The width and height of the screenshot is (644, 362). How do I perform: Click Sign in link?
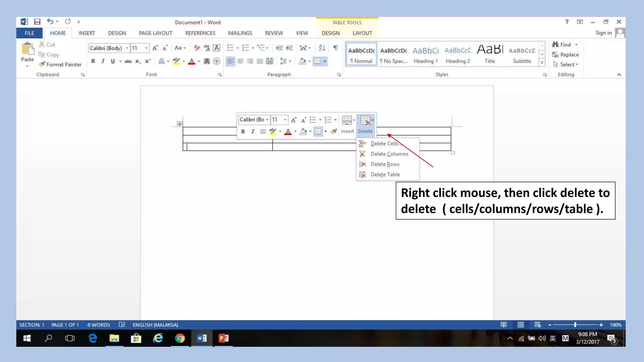(603, 33)
